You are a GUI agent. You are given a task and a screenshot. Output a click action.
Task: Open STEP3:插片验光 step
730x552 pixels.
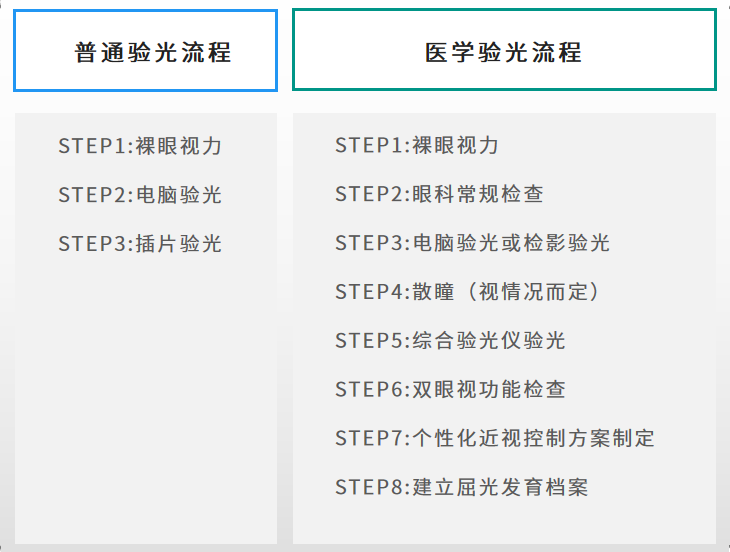[x=140, y=244]
